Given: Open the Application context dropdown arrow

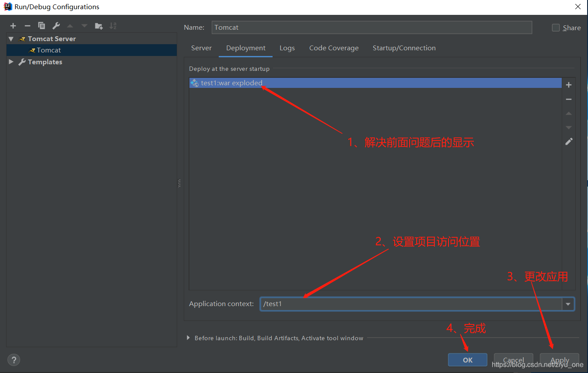Looking at the screenshot, I should pyautogui.click(x=568, y=304).
